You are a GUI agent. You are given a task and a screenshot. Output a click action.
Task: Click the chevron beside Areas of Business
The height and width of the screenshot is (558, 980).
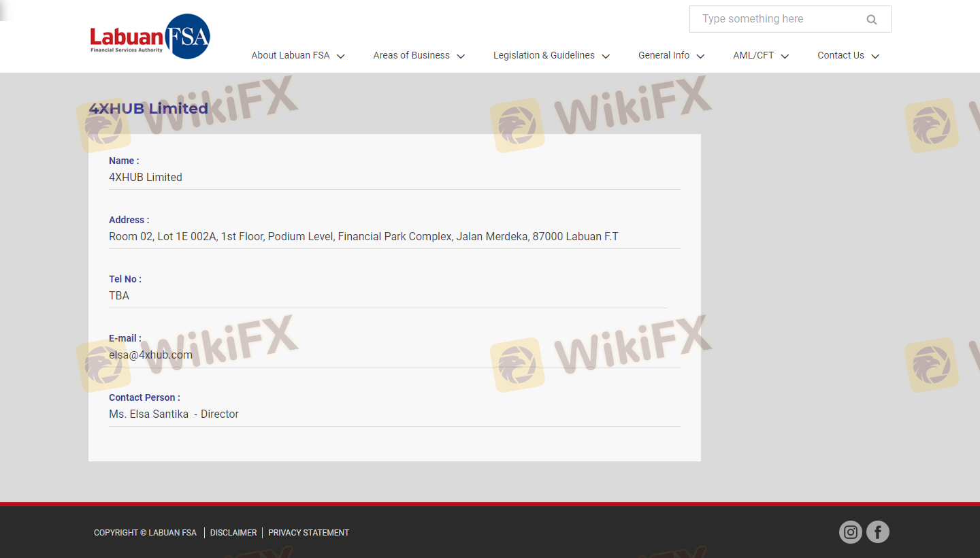coord(461,56)
